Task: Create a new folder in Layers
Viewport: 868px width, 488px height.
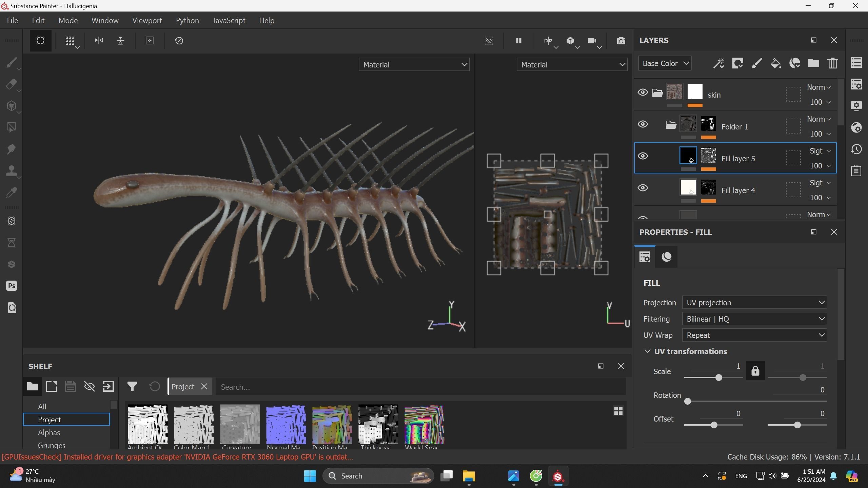Action: (813, 63)
